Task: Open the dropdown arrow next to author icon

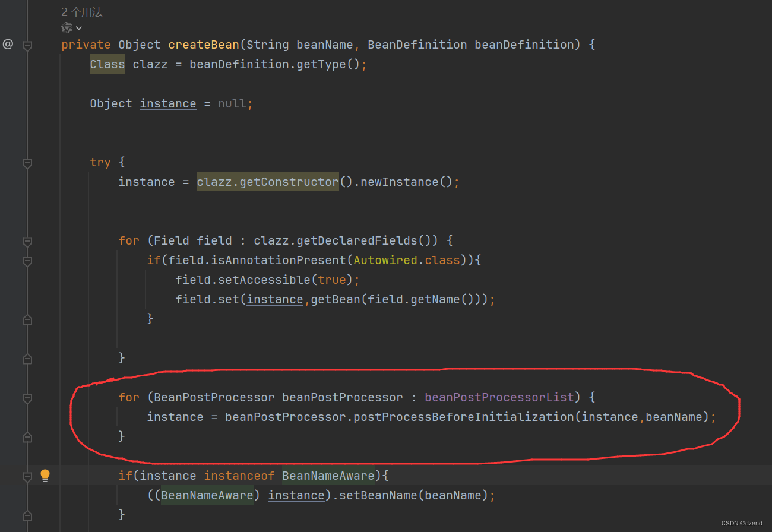Action: click(79, 28)
